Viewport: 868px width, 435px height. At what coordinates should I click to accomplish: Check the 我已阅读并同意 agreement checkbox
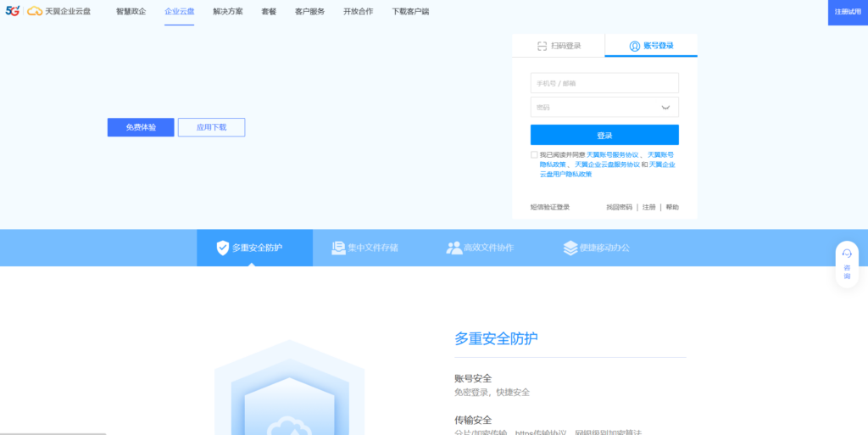[x=534, y=155]
